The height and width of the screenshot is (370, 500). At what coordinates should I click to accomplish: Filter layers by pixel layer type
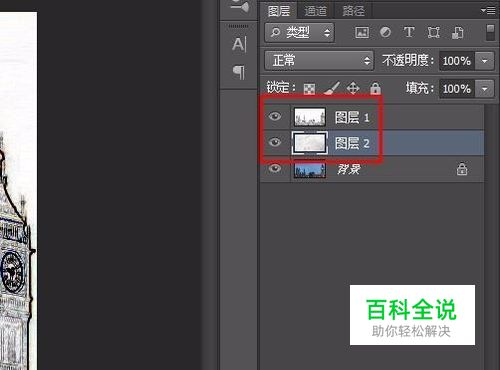coord(362,32)
